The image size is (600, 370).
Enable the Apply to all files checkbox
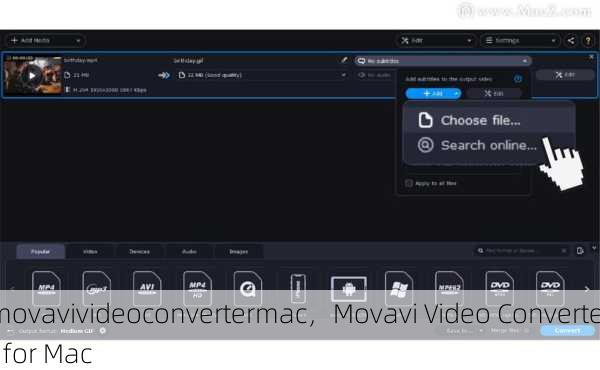pyautogui.click(x=409, y=183)
